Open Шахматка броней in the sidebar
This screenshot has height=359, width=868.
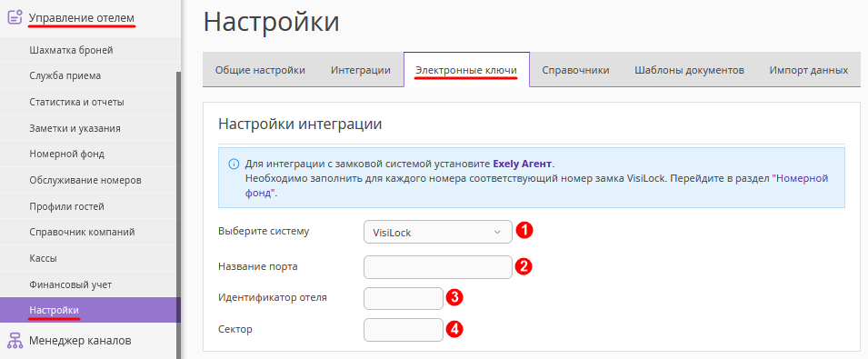coord(90,50)
